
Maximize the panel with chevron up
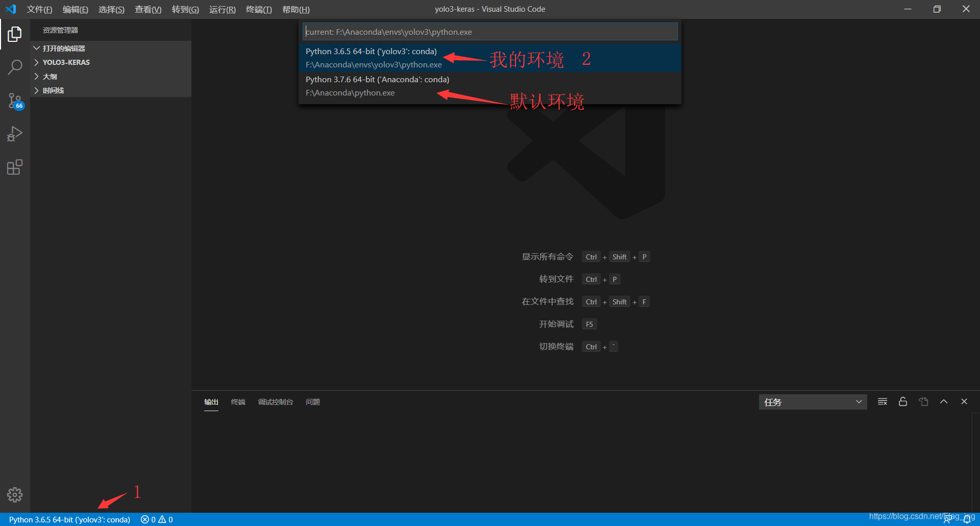tap(944, 402)
